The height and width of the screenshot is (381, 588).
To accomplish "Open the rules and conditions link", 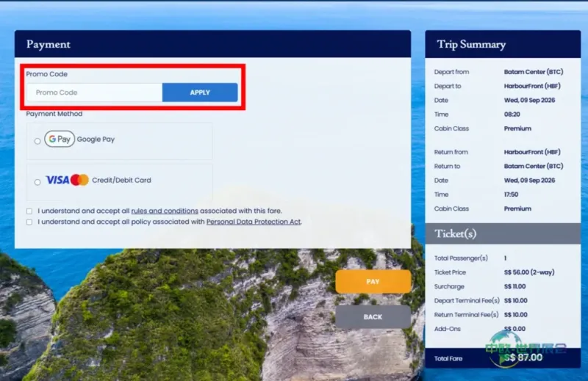I will [165, 211].
